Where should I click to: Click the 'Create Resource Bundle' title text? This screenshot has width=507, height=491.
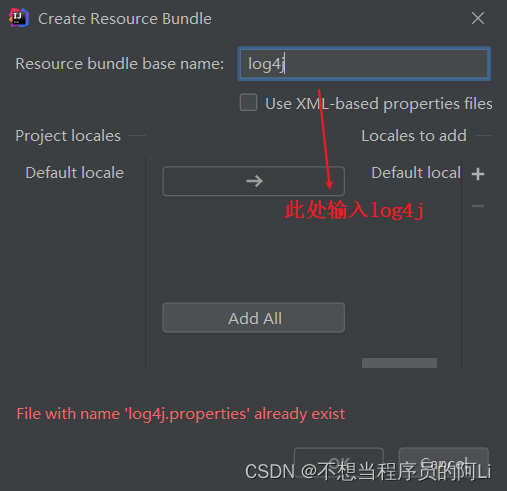click(125, 19)
